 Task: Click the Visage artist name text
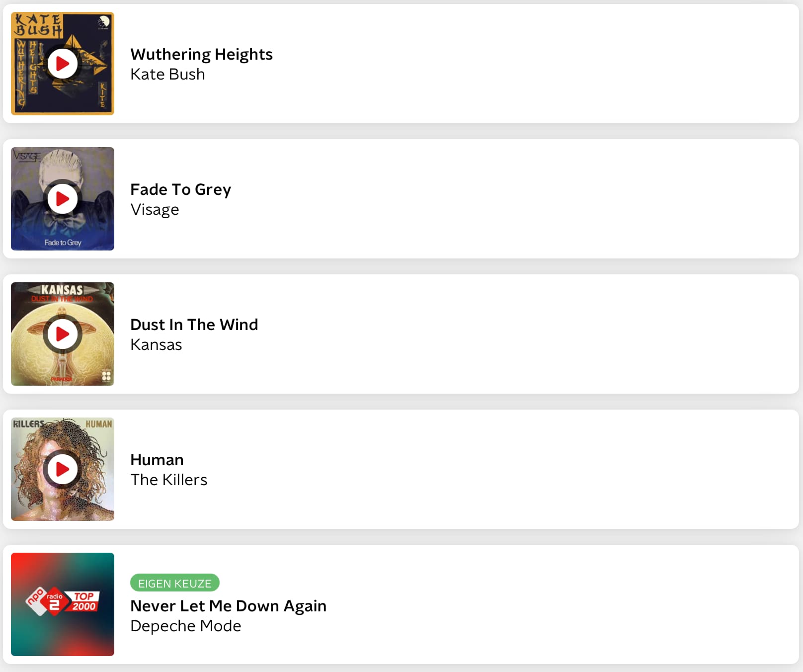(155, 209)
